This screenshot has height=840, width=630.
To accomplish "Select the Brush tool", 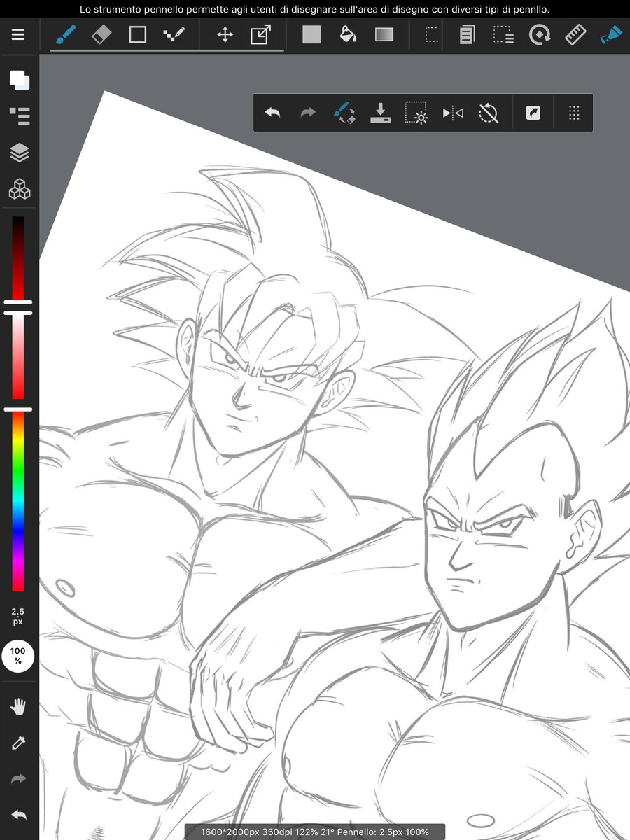I will coord(66,34).
